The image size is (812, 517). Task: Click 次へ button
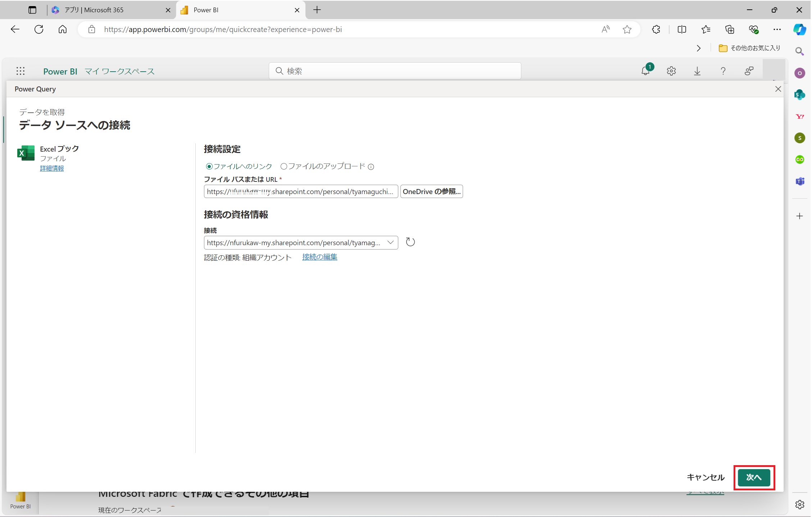click(754, 477)
